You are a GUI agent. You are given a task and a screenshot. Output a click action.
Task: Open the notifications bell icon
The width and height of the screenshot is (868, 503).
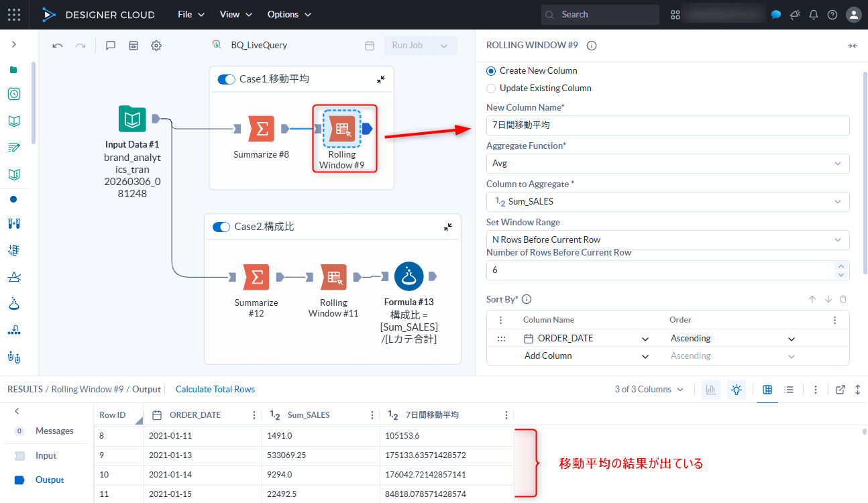tap(814, 15)
